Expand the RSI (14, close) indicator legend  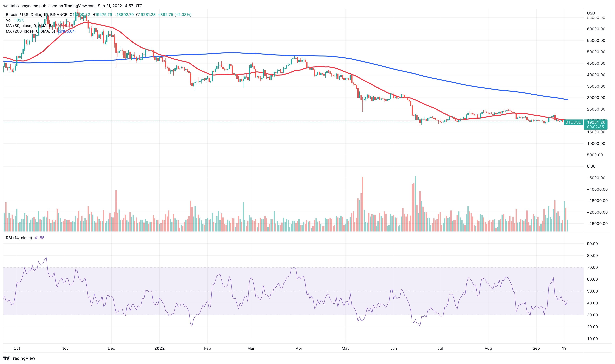(x=19, y=238)
